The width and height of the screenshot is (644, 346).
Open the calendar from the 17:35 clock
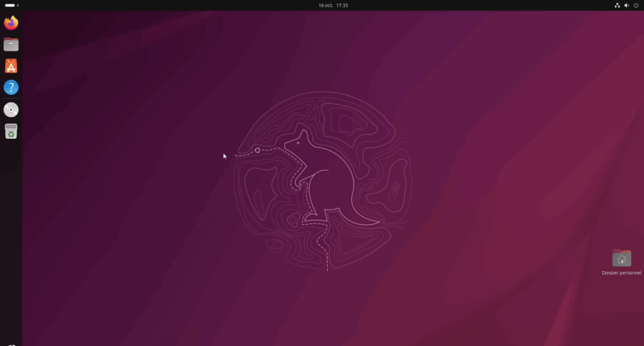click(x=342, y=5)
